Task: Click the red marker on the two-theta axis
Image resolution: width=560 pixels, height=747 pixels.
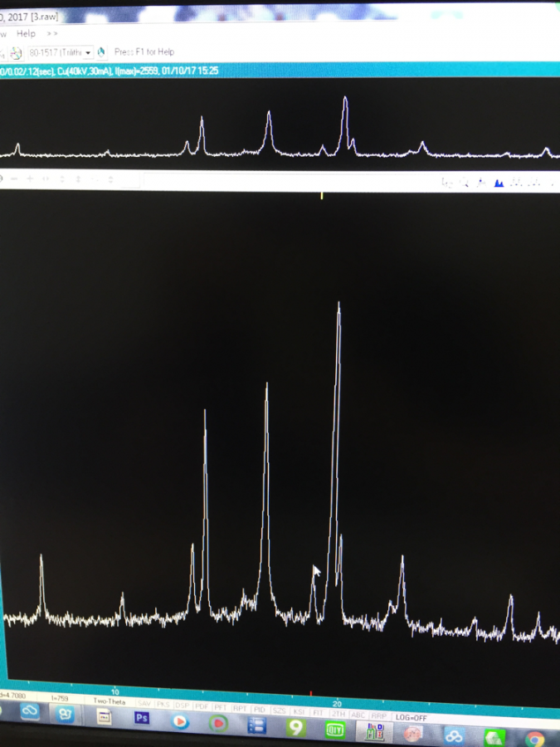Action: coord(311,694)
